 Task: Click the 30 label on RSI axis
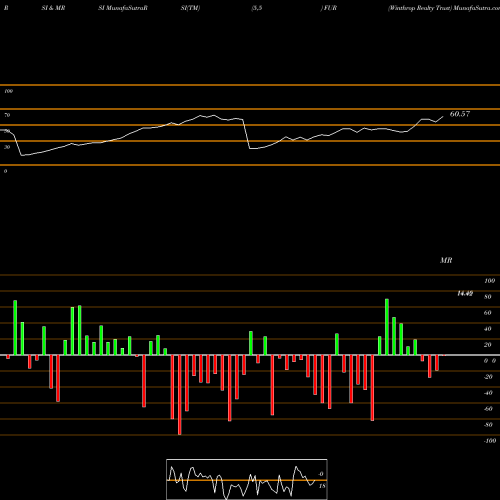[x=7, y=147]
